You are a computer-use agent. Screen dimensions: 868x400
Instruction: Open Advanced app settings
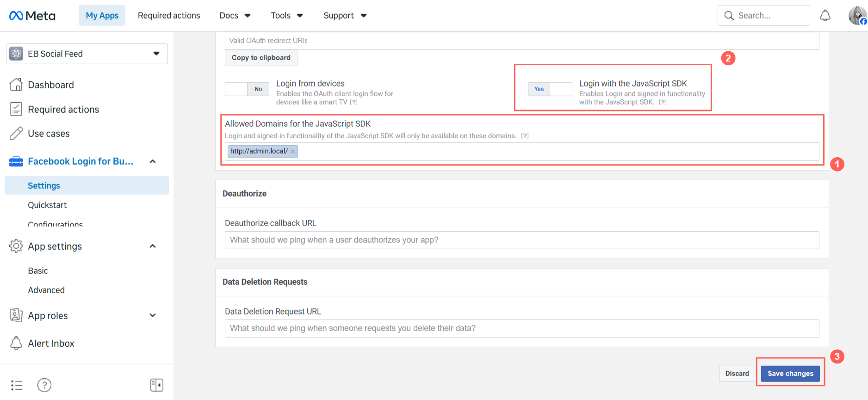pyautogui.click(x=46, y=290)
